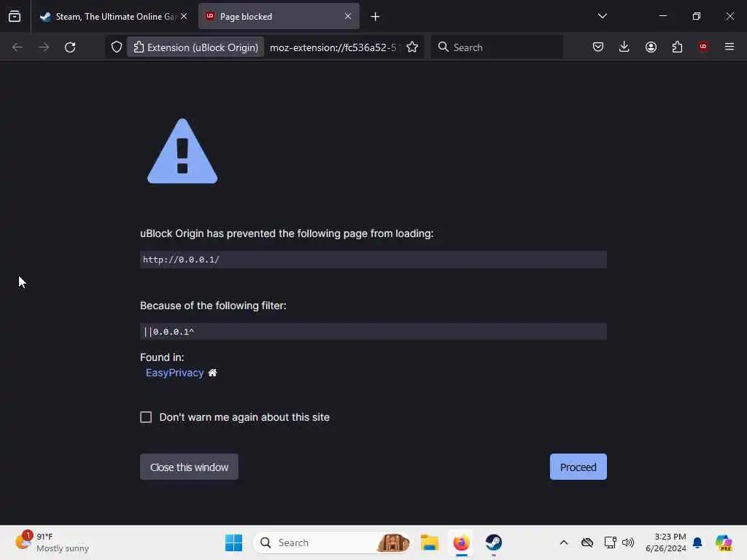Close the Steam tab
Screen dimensions: 747x560
(184, 17)
